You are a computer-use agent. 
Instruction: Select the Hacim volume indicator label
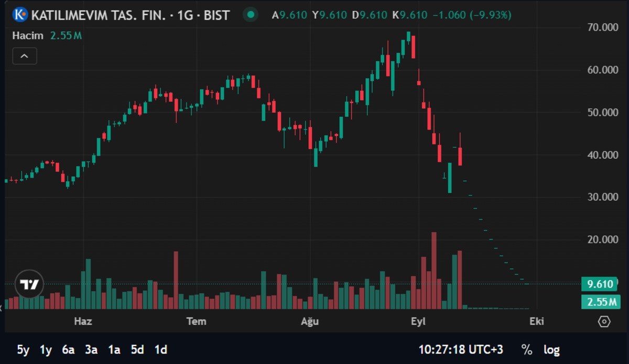pos(28,36)
